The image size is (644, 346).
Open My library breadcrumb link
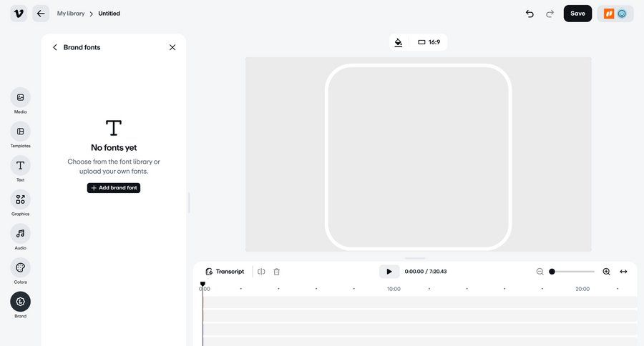[71, 14]
